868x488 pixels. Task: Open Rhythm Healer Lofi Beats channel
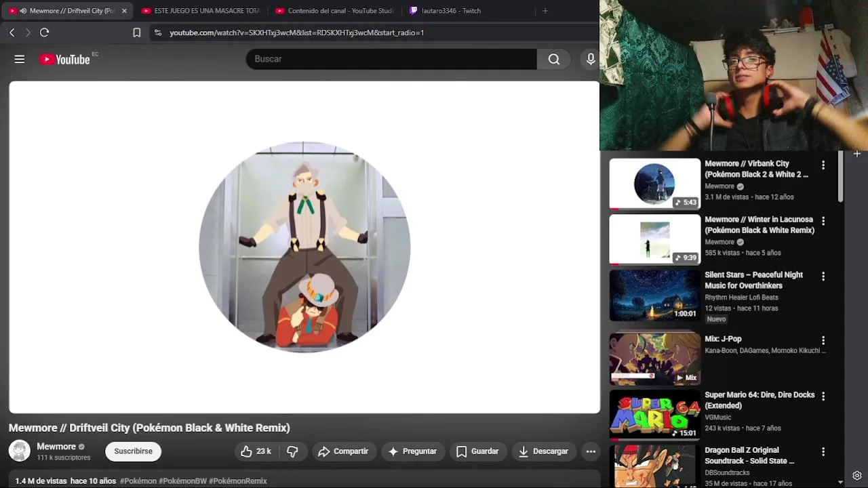click(741, 298)
